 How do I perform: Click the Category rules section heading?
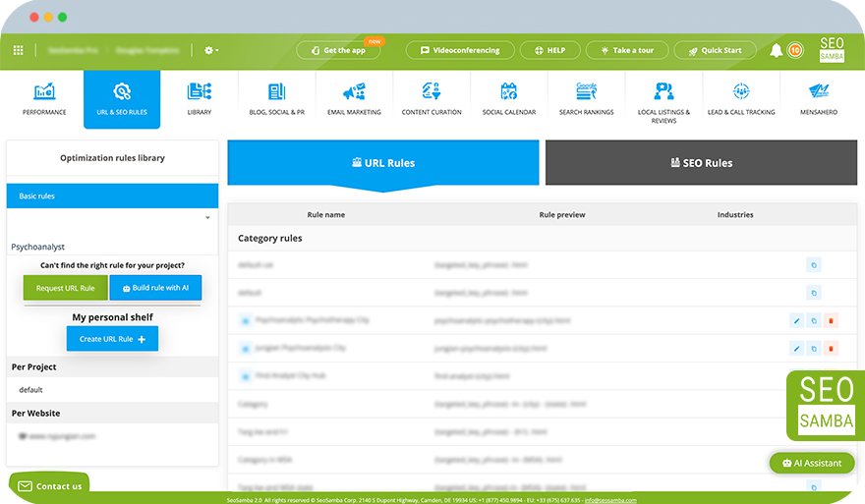[269, 238]
